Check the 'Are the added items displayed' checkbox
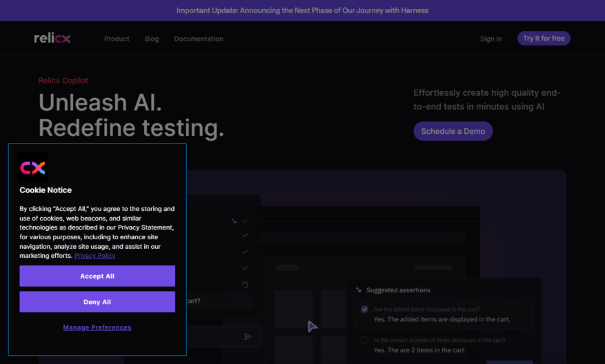The height and width of the screenshot is (364, 605). point(364,310)
